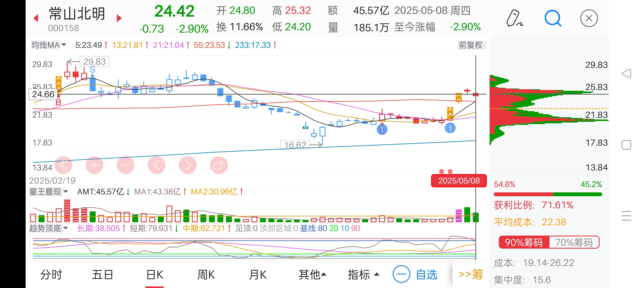Select 70%筹码 chip range
The width and height of the screenshot is (644, 288).
[574, 242]
